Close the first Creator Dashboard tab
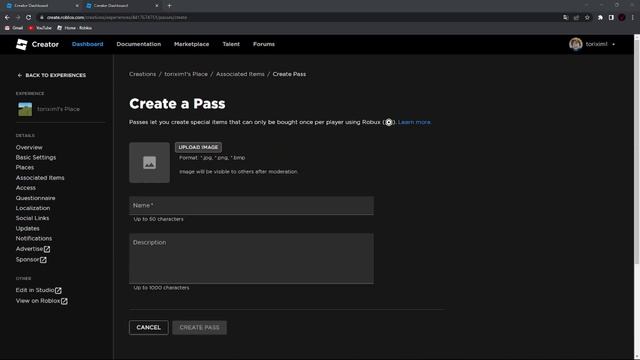640x360 pixels. point(77,6)
